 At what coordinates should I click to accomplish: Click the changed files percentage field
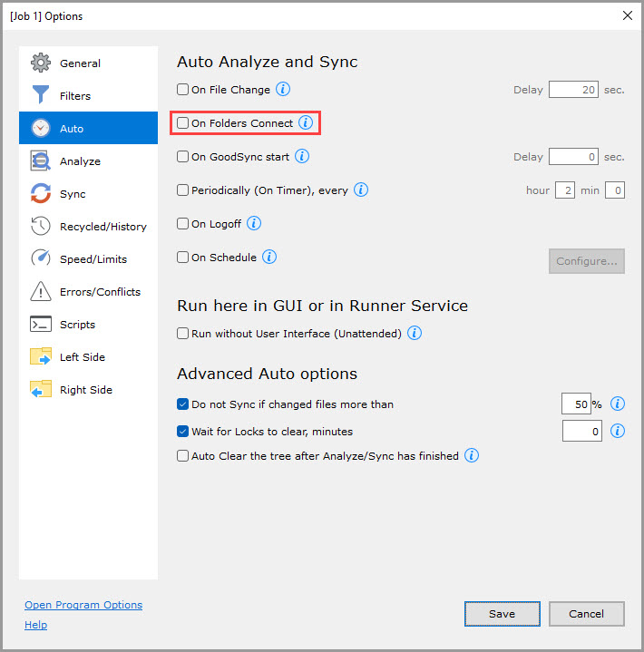click(575, 404)
